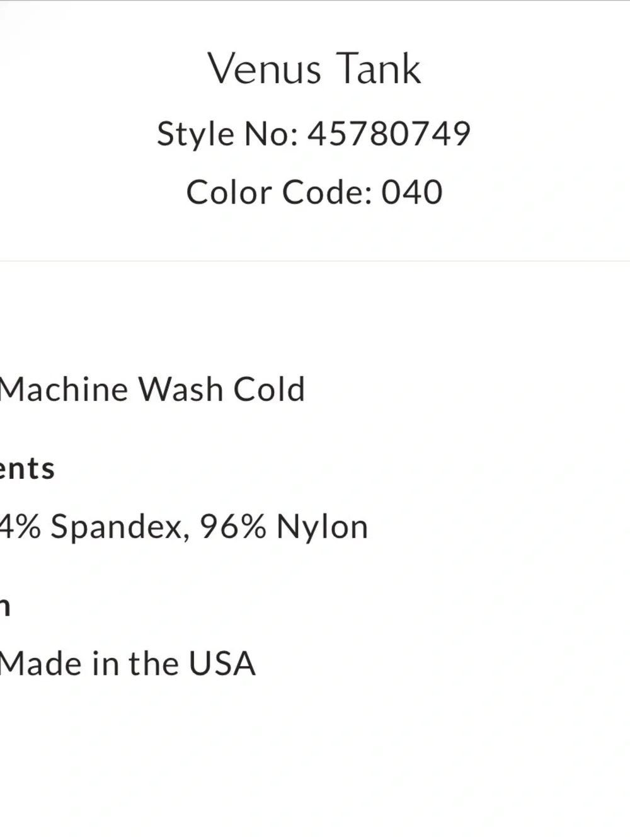
Task: Click the 4% Spandex, 96% Nylon text
Action: [184, 526]
